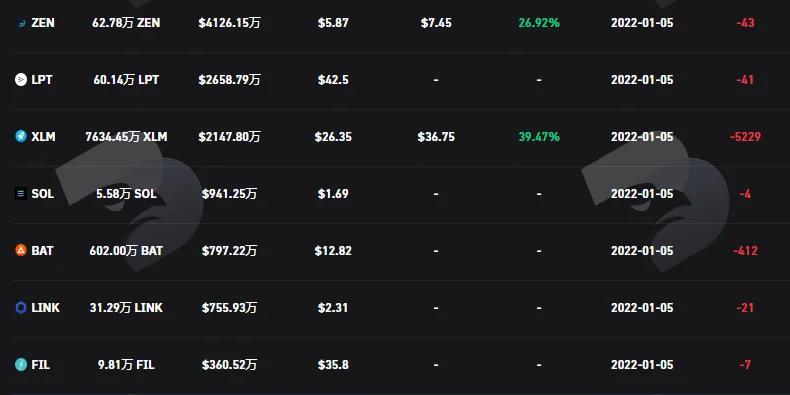This screenshot has height=395, width=790.
Task: Click the ZEN coin icon
Action: point(21,23)
